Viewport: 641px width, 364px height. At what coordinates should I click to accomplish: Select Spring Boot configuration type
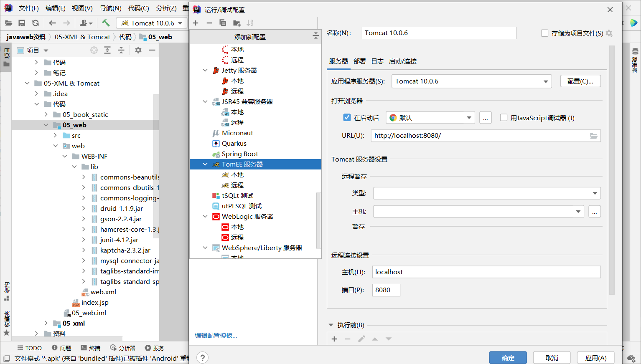(240, 154)
